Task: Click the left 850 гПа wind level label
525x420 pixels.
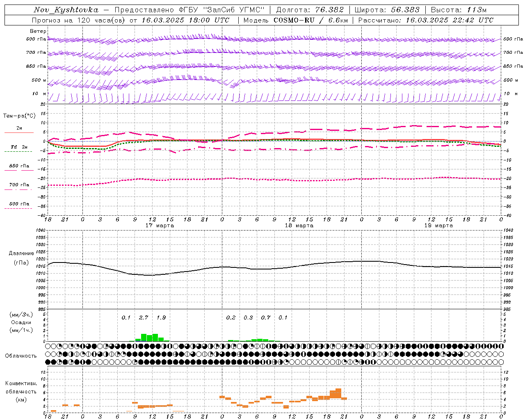Action: click(x=36, y=66)
